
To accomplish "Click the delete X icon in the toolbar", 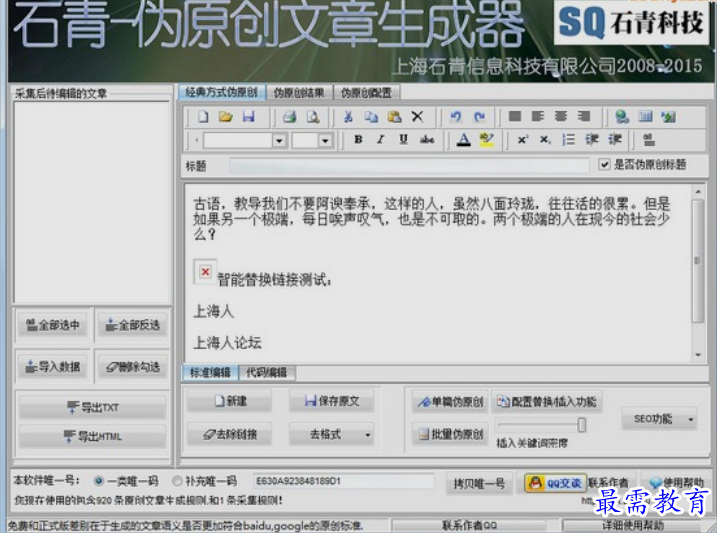I will click(417, 117).
